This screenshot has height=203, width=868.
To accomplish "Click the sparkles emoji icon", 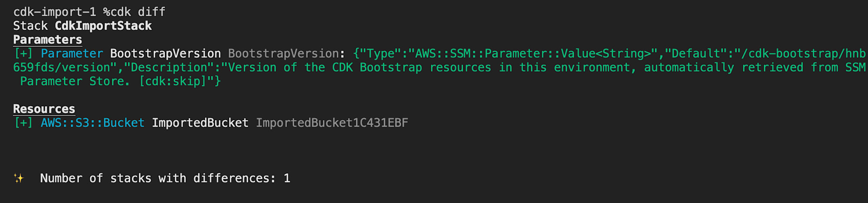I will [19, 178].
